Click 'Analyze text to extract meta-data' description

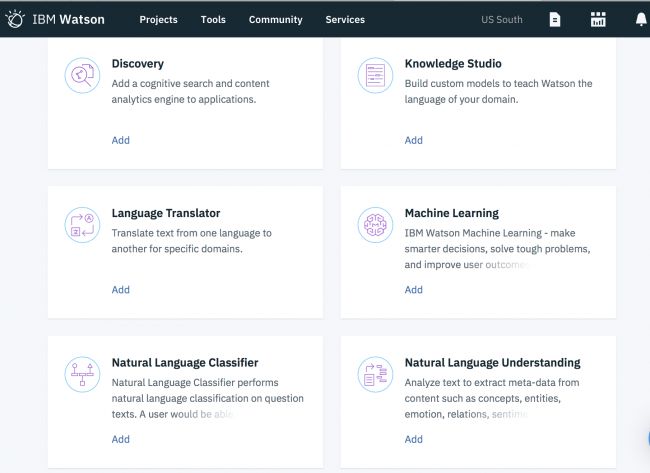(492, 398)
